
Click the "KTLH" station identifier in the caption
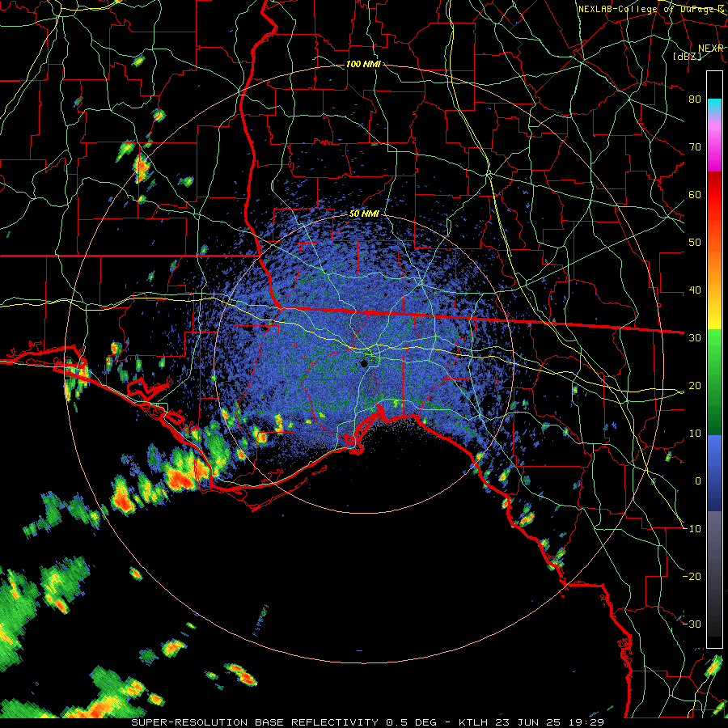[x=473, y=722]
